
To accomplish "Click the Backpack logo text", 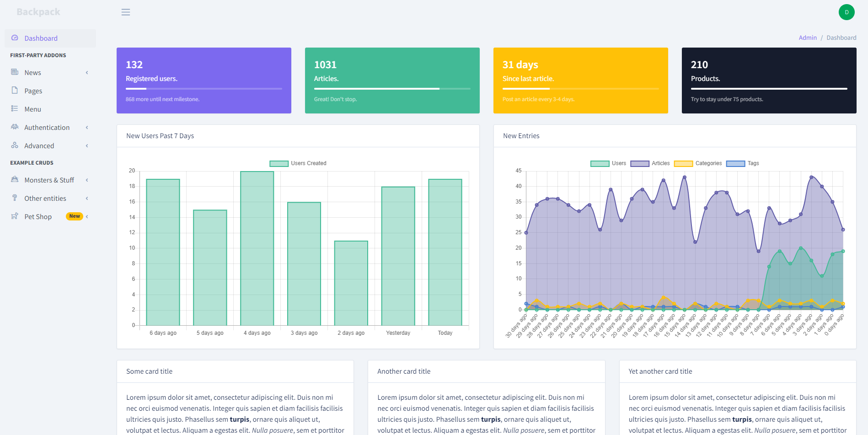I will point(38,11).
